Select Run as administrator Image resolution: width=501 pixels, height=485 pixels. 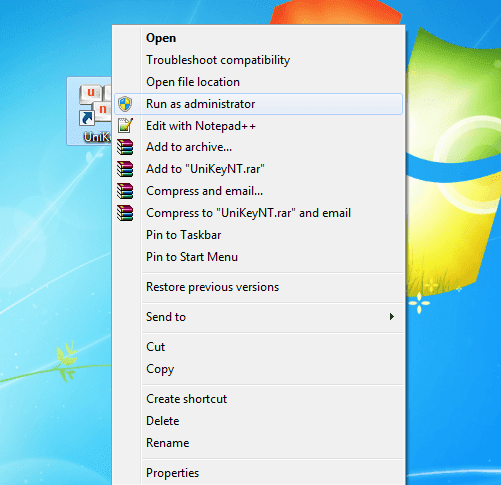coord(258,104)
